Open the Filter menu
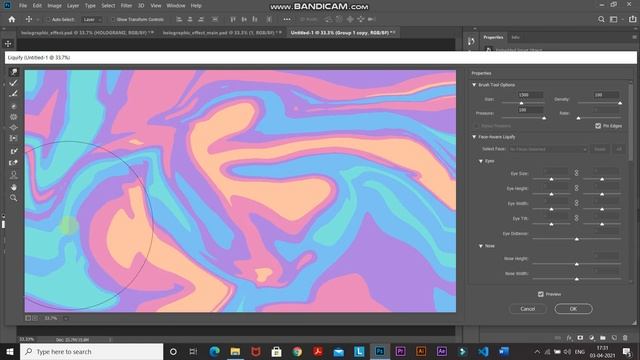Image resolution: width=640 pixels, height=360 pixels. [x=127, y=6]
